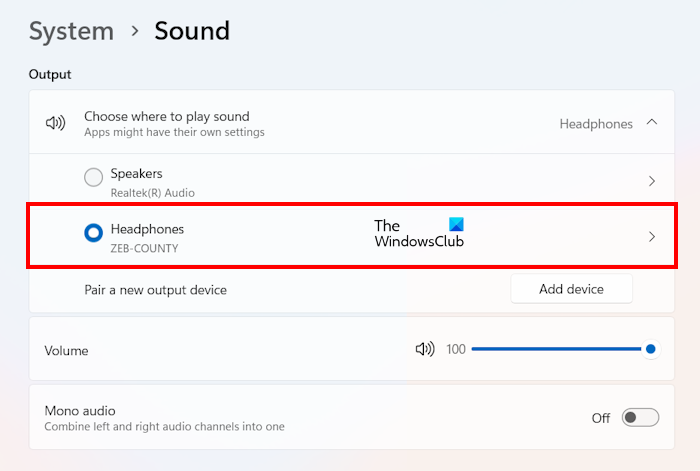This screenshot has height=471, width=700.
Task: Collapse the output device list chevron
Action: pos(652,123)
